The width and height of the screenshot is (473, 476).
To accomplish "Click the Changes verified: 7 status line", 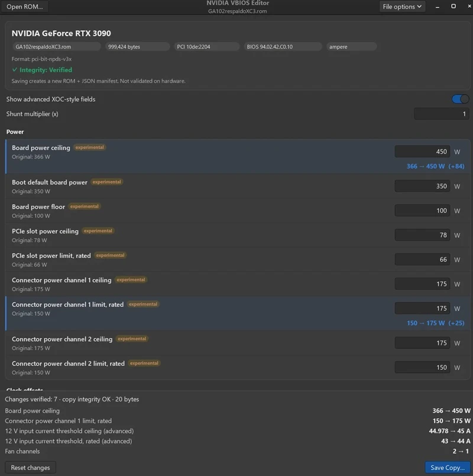I will coord(72,399).
